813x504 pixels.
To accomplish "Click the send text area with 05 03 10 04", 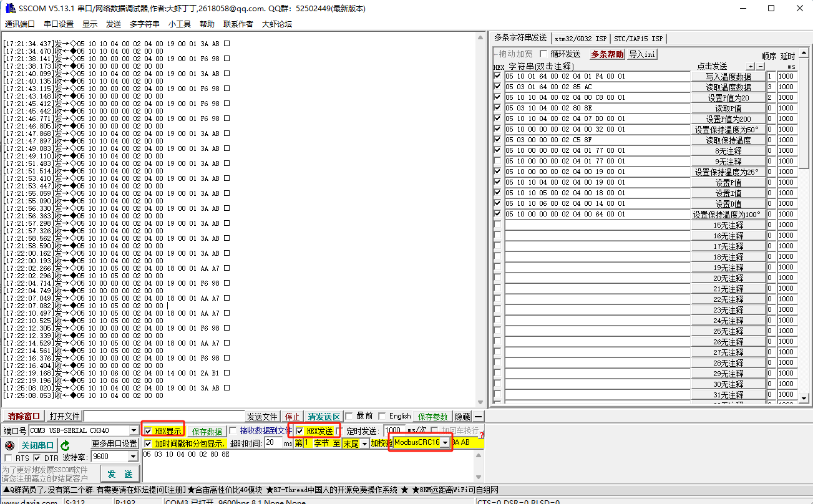I will (x=309, y=465).
